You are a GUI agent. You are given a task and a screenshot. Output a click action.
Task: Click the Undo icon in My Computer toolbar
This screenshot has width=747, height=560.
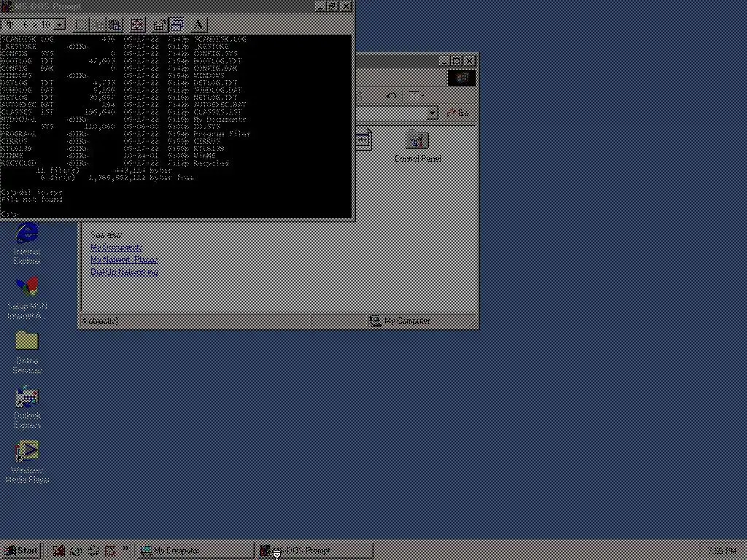point(391,96)
